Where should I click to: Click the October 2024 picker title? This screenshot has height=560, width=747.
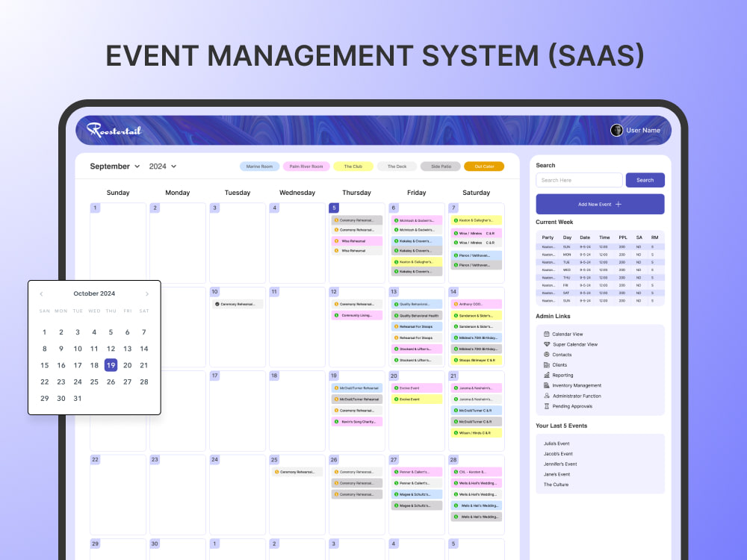click(x=94, y=293)
